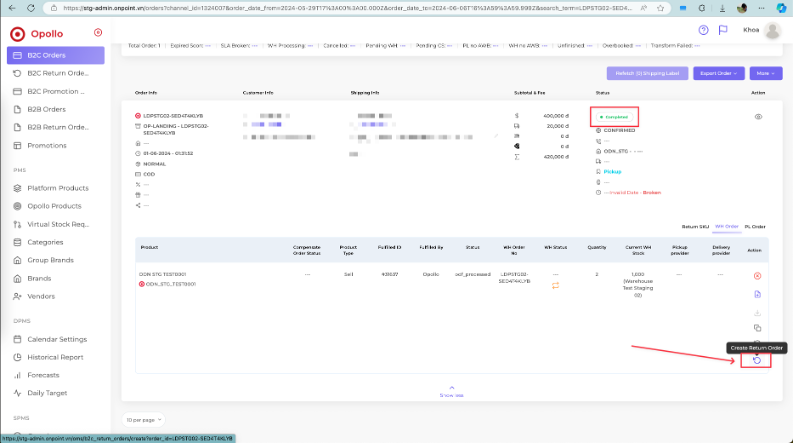Screen dimensions: 794x444
Task: Click the Vendors person icon
Action: pos(17,297)
